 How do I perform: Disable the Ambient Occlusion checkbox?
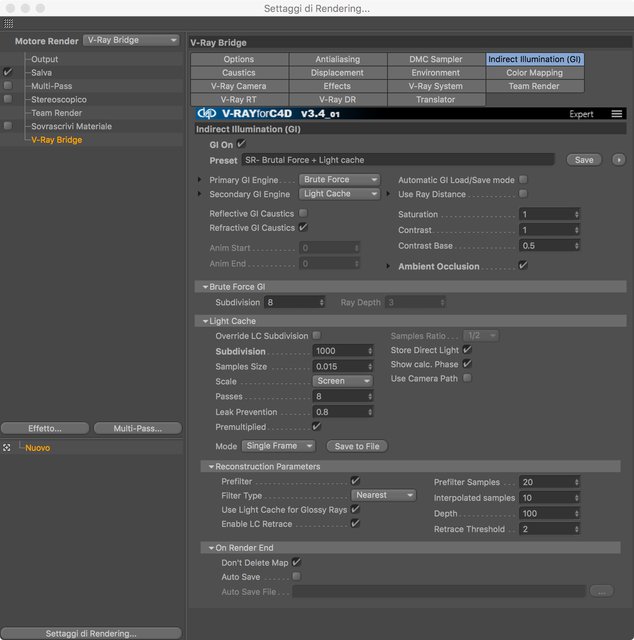[x=523, y=266]
